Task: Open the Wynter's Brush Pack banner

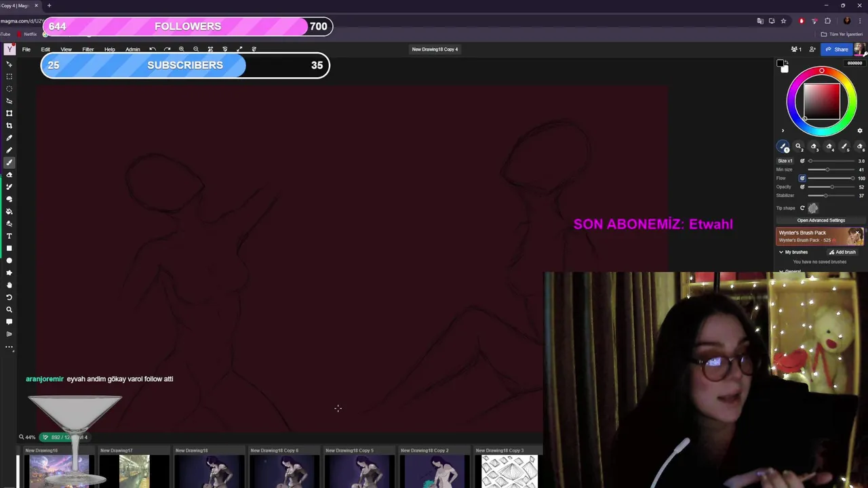Action: pyautogui.click(x=819, y=236)
